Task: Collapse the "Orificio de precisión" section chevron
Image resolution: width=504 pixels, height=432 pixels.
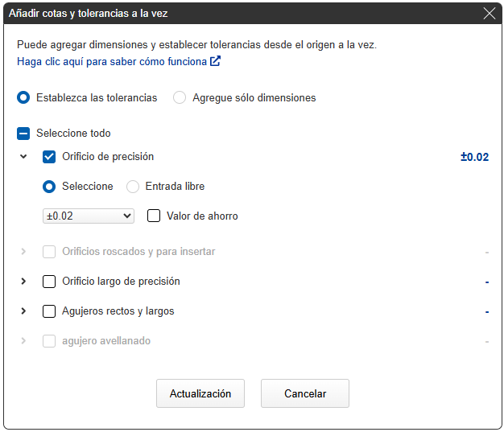Action: [x=23, y=157]
